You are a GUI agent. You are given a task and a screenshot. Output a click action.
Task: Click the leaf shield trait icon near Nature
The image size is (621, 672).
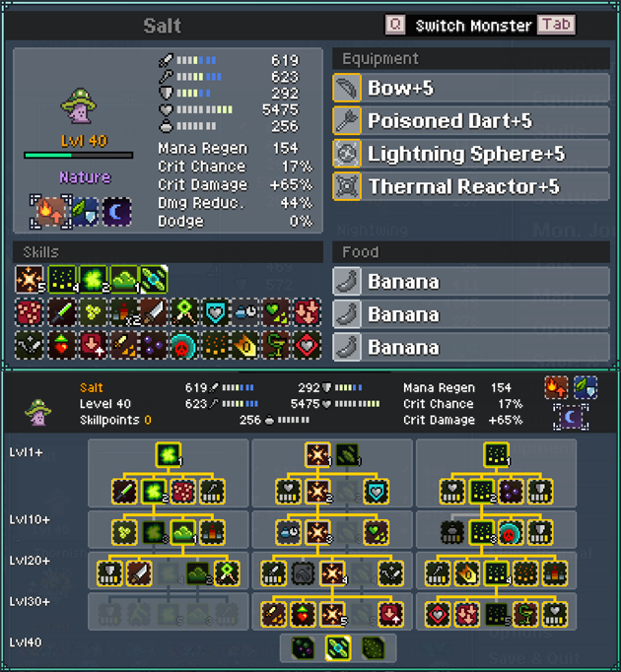pyautogui.click(x=85, y=212)
